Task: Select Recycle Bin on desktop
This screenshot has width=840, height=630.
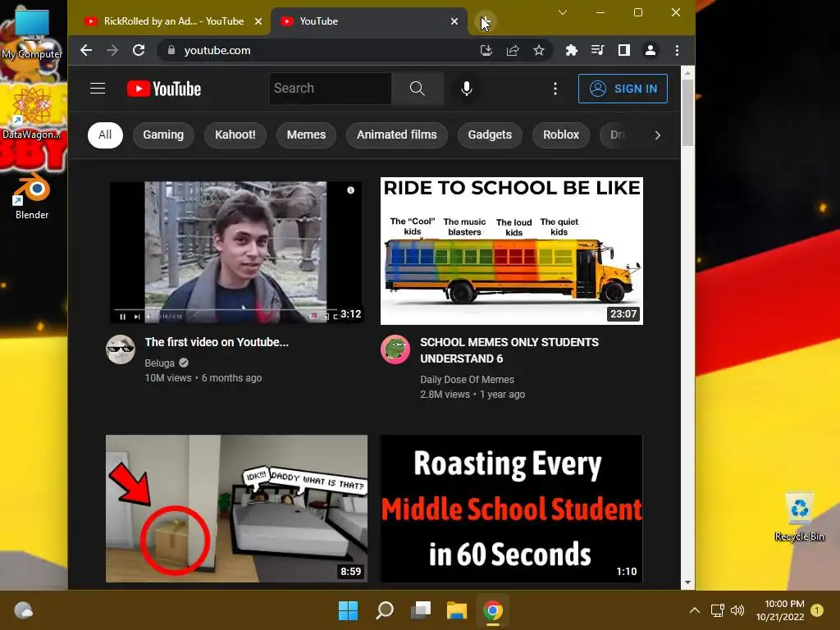Action: coord(799,517)
